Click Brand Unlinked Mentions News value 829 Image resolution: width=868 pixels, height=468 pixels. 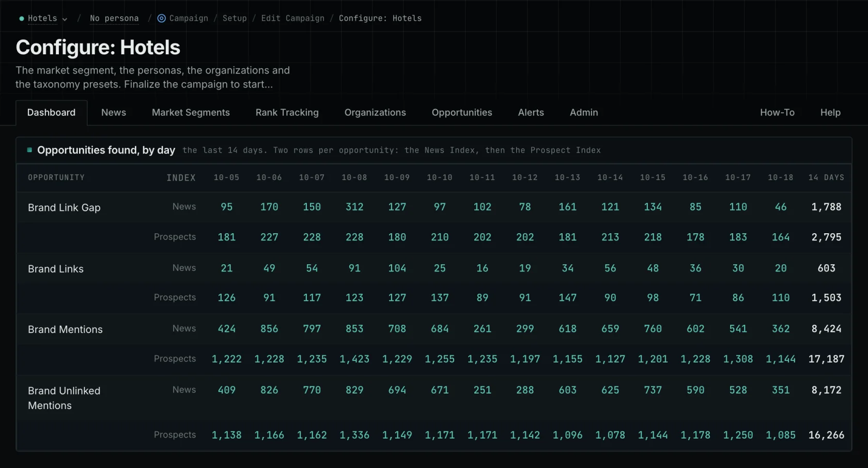(354, 390)
